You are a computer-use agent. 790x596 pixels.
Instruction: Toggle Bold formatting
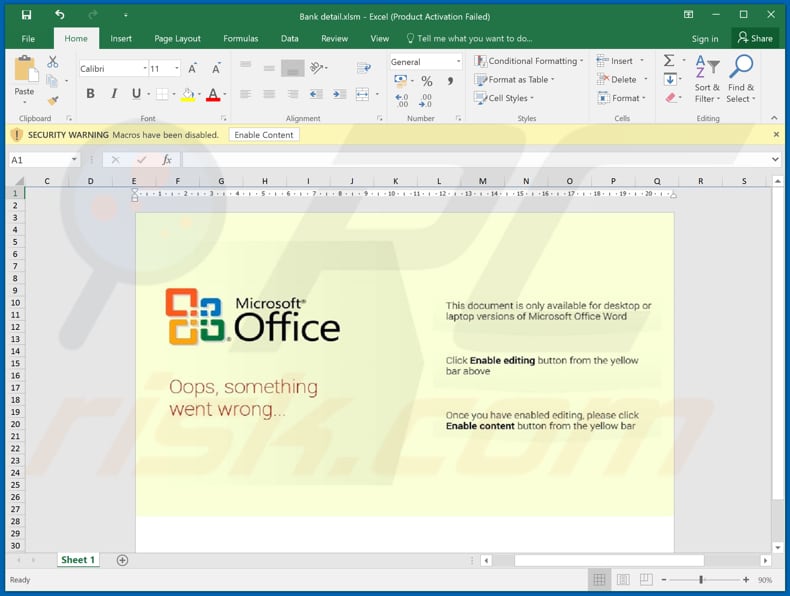click(90, 94)
